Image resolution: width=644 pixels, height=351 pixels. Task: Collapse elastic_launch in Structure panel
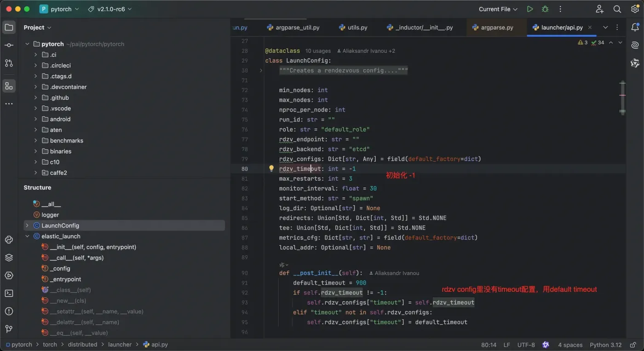coord(27,236)
